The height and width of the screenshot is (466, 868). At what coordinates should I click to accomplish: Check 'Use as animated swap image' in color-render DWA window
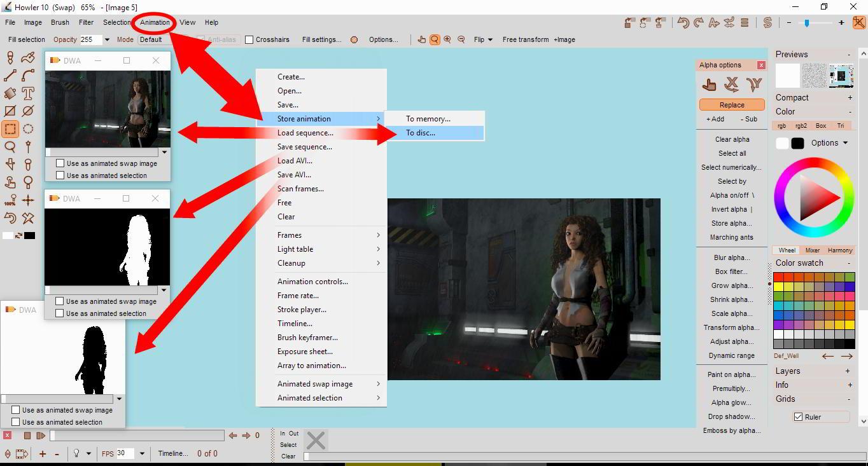(60, 163)
